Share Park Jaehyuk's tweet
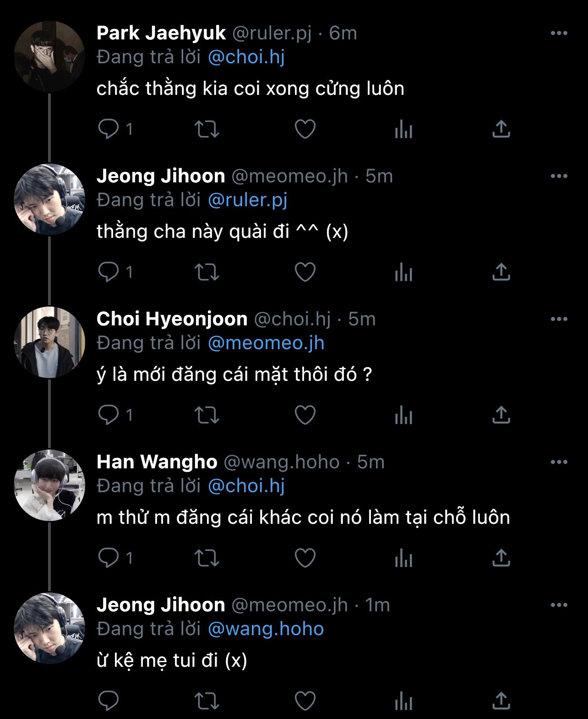 tap(501, 129)
